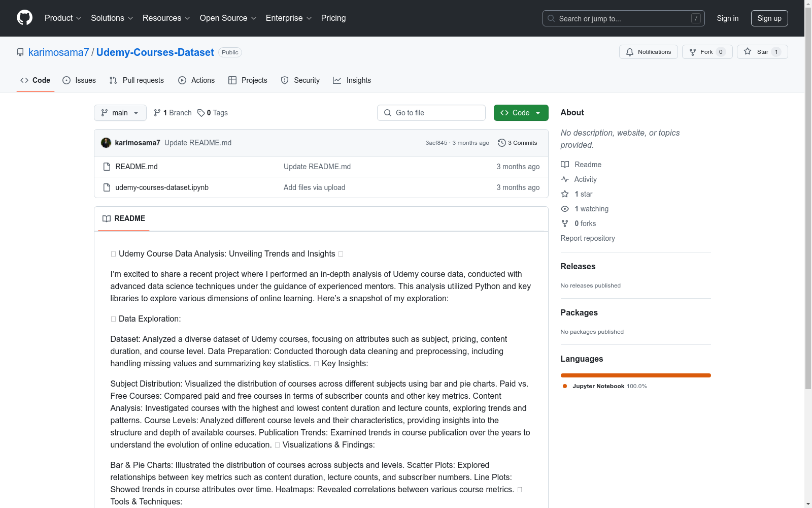Click the Search or jump to field
Screen dimensions: 812x508
tap(624, 18)
